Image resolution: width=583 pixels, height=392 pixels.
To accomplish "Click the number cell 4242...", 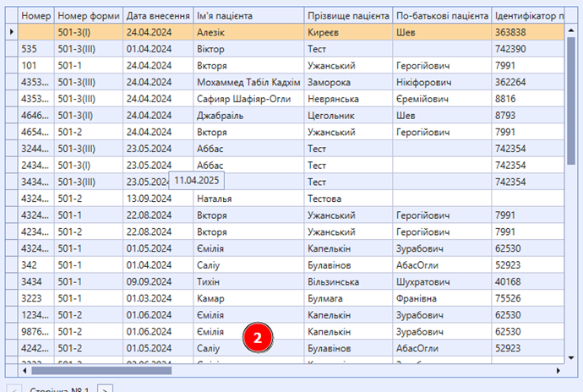I will tap(36, 348).
